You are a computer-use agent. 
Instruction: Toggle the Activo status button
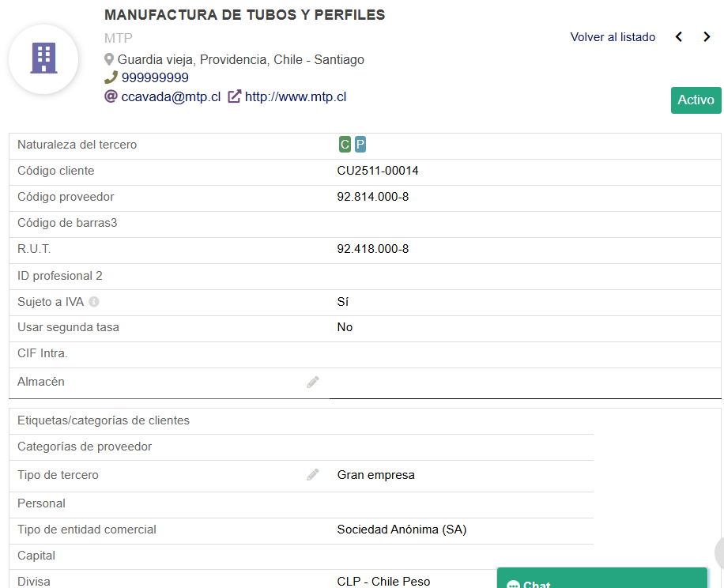pos(696,100)
